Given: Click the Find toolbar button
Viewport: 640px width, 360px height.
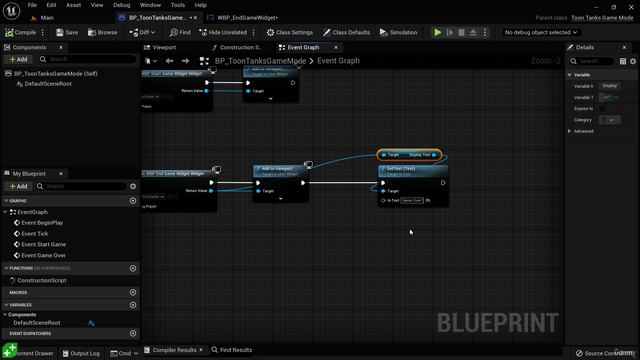Looking at the screenshot, I should click(180, 32).
